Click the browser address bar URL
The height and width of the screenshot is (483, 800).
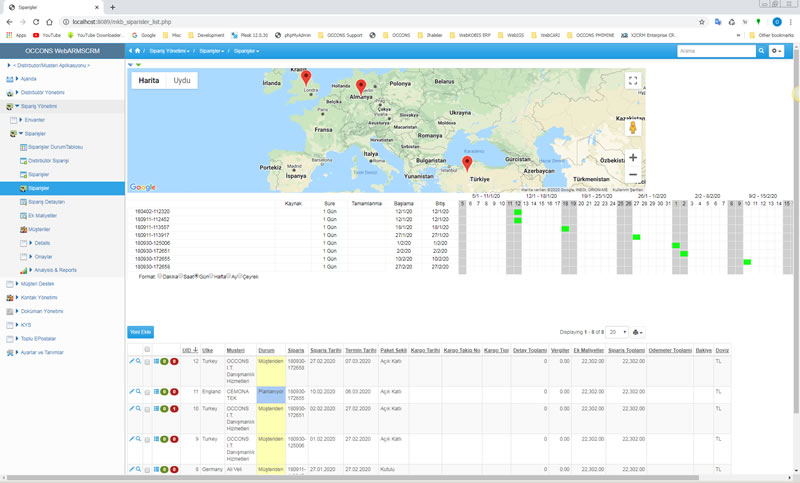click(x=122, y=22)
